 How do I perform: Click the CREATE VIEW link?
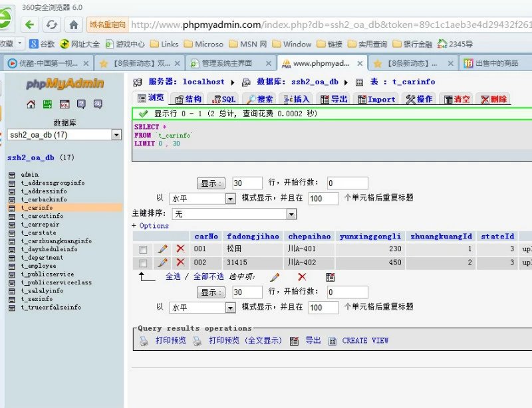[365, 340]
